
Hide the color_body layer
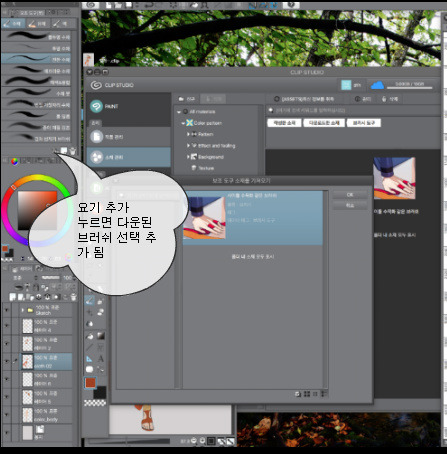coord(6,415)
